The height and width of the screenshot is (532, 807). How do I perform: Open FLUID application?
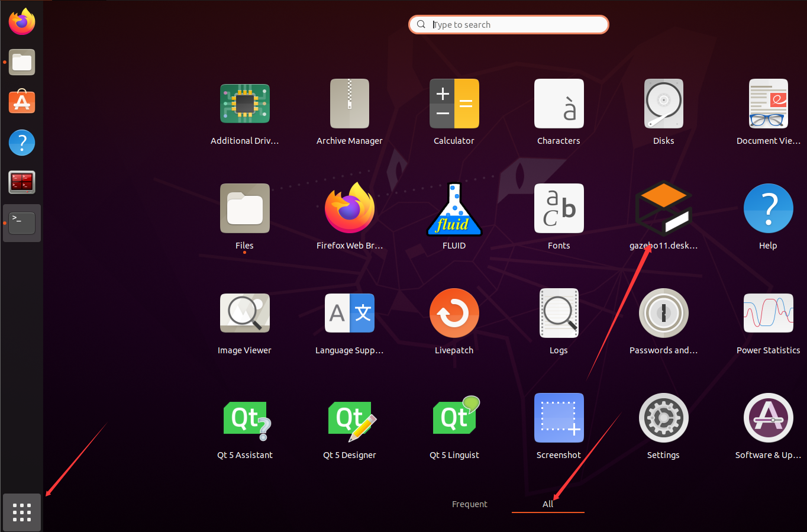454,209
